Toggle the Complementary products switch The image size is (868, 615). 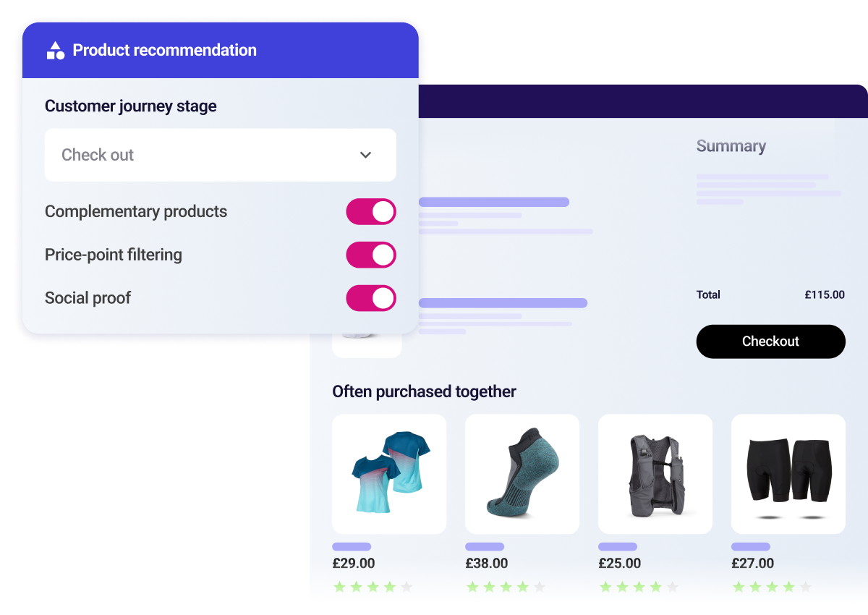(371, 211)
